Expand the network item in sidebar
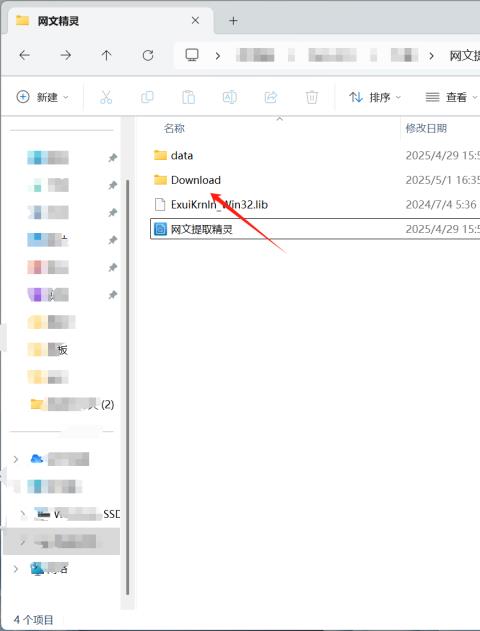 click(x=15, y=569)
